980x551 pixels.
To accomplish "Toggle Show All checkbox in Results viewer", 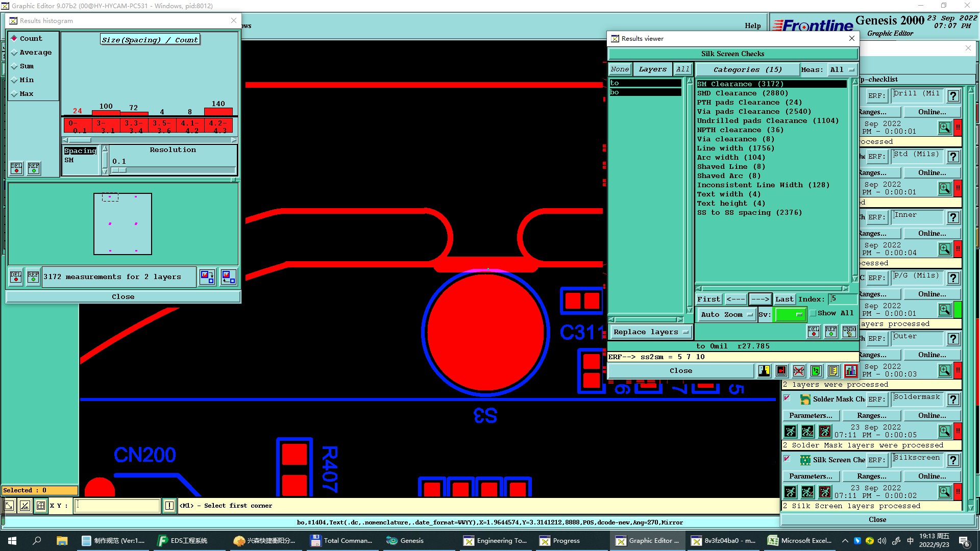I will pyautogui.click(x=813, y=313).
